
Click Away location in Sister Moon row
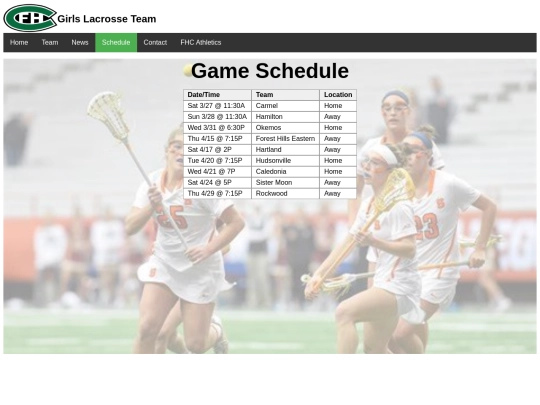338,183
